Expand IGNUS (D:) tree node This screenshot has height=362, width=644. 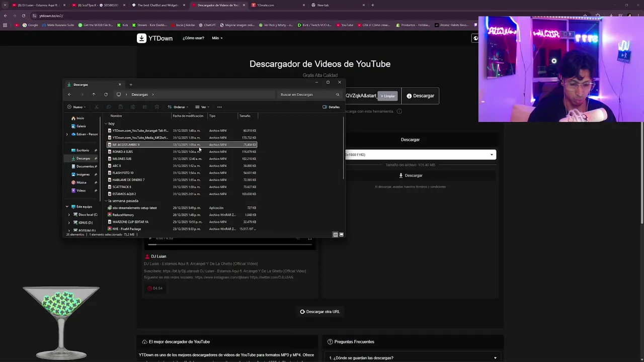69,223
